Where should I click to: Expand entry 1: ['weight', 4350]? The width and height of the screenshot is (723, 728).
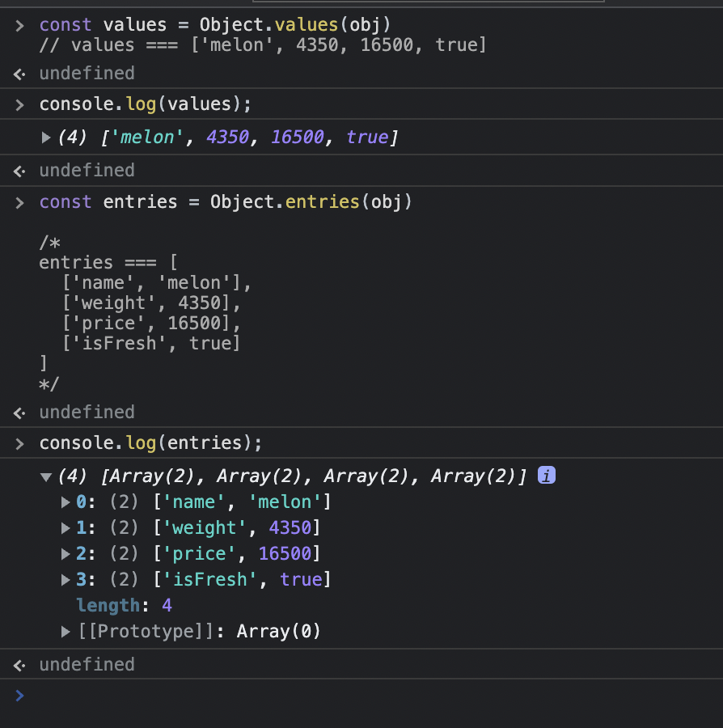pos(66,528)
